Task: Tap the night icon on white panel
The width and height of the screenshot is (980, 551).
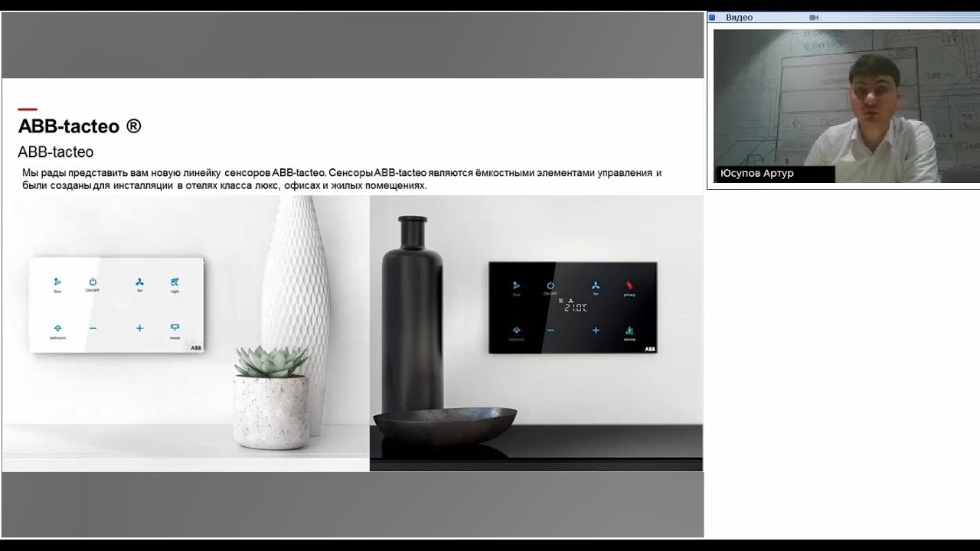Action: [175, 282]
